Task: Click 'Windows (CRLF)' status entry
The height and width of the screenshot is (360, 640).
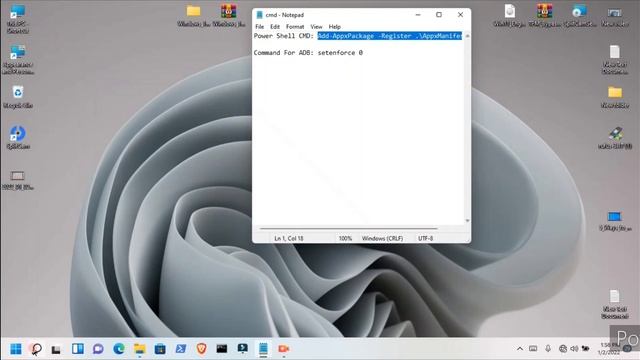Action: (x=382, y=238)
